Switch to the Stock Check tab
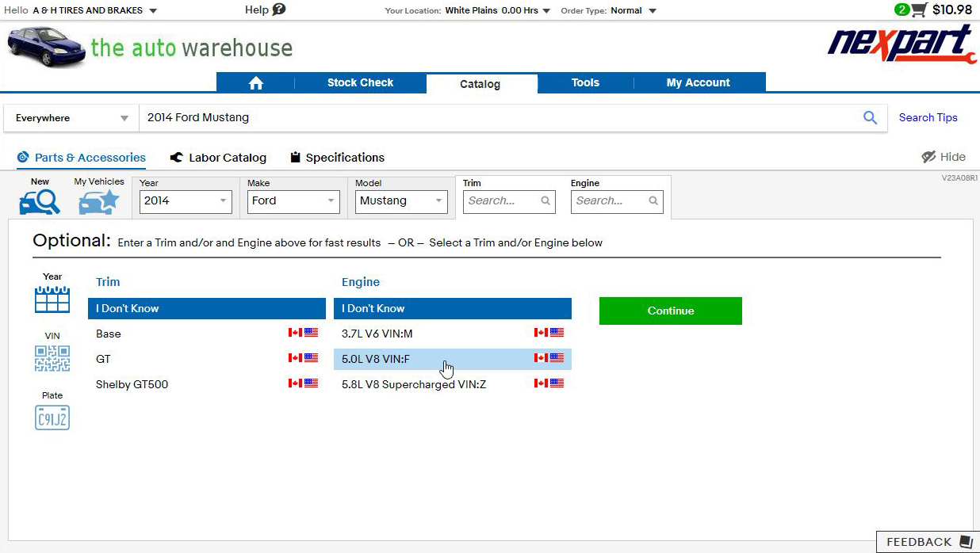This screenshot has width=980, height=553. (x=360, y=82)
